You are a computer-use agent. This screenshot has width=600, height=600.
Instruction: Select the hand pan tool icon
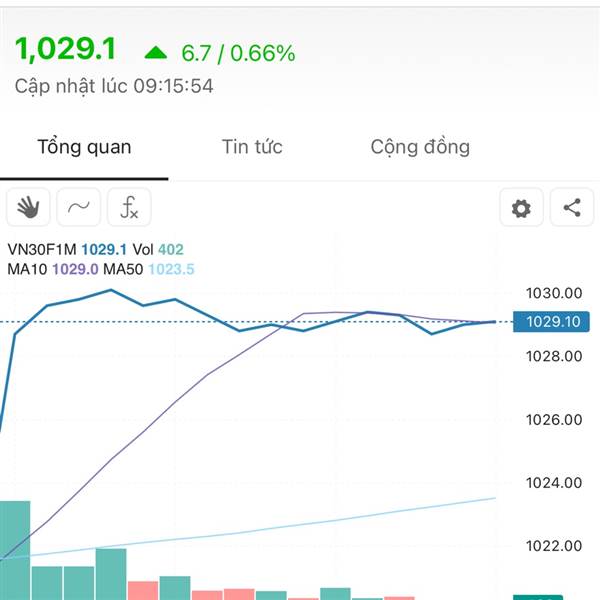[x=28, y=207]
